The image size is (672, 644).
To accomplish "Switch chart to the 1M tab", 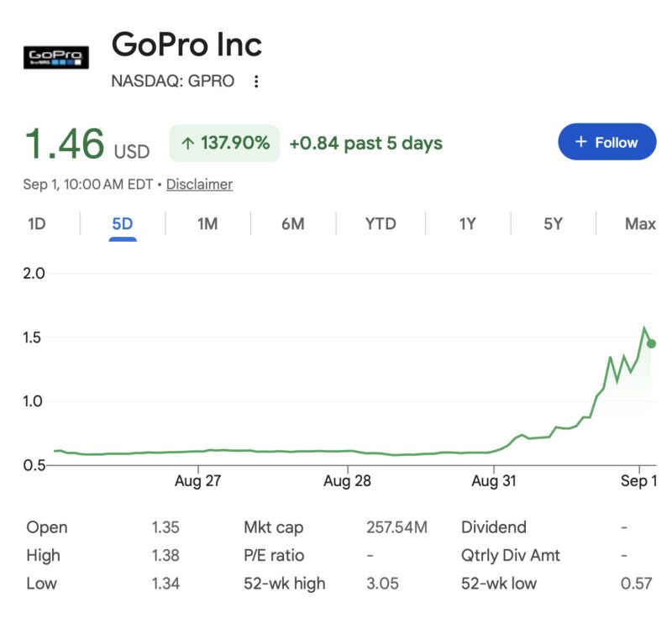I will tap(207, 223).
